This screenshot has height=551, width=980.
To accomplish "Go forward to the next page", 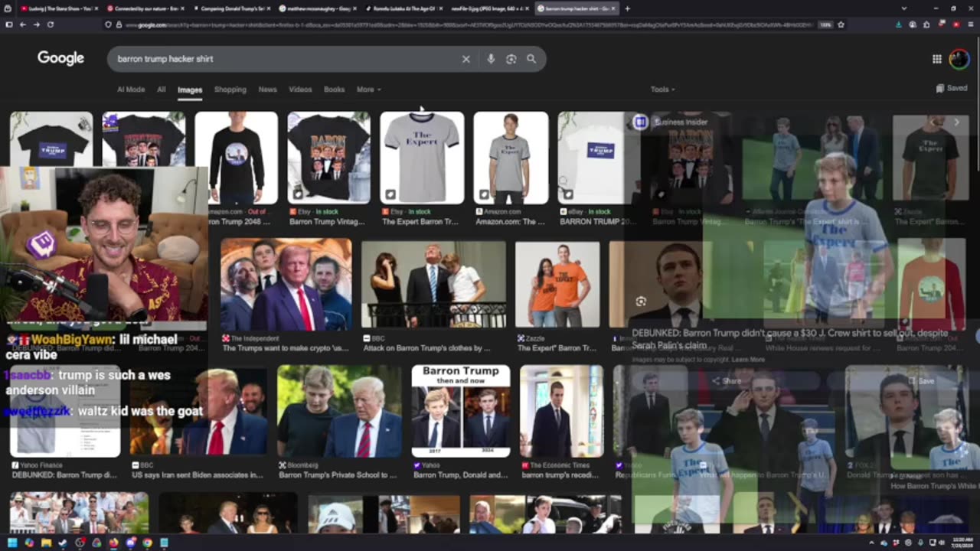I will [x=36, y=24].
